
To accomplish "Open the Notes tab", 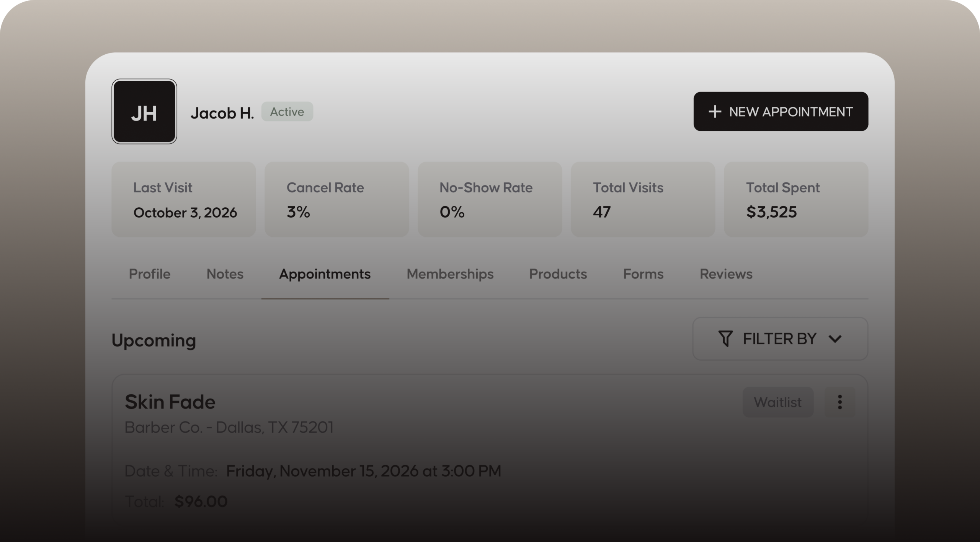I will pos(225,274).
